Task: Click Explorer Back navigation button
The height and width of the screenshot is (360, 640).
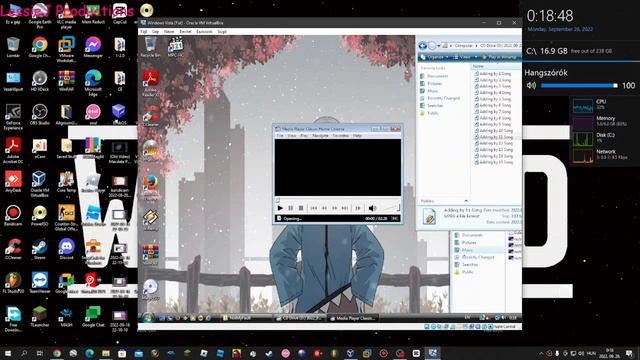Action: coord(423,46)
